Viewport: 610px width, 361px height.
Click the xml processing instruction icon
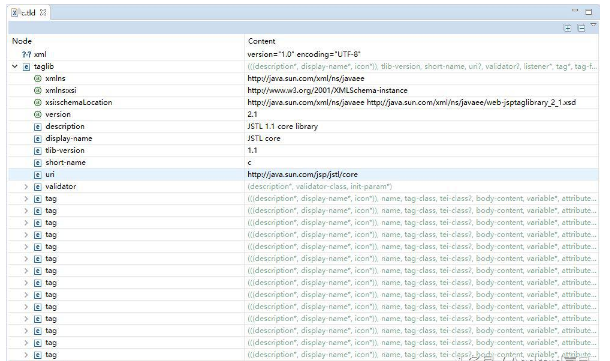click(26, 54)
